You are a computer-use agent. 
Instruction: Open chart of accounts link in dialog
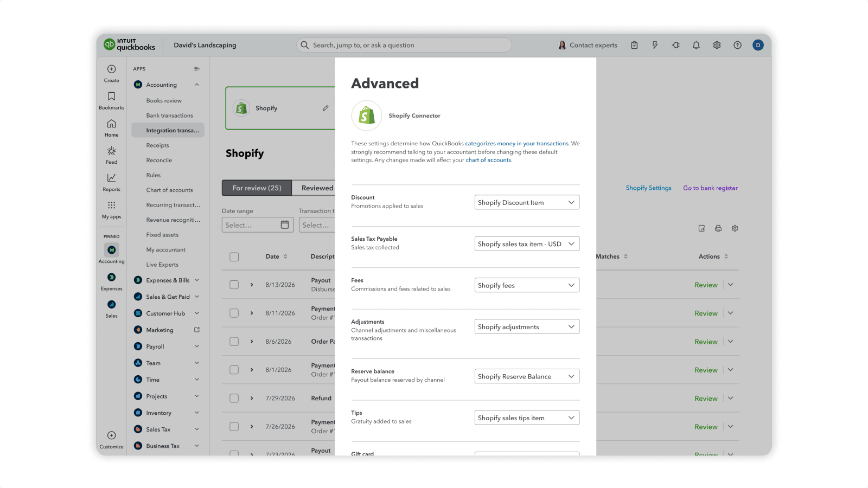(x=488, y=160)
